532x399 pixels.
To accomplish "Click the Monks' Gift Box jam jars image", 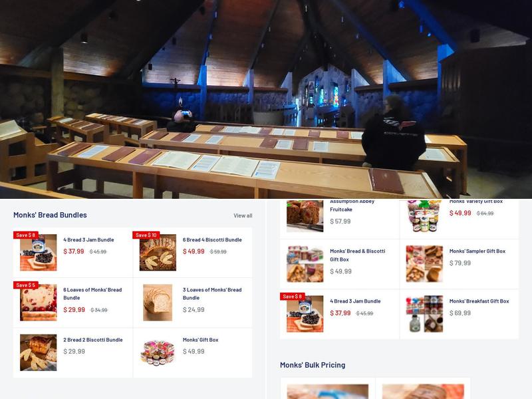I will (x=158, y=352).
